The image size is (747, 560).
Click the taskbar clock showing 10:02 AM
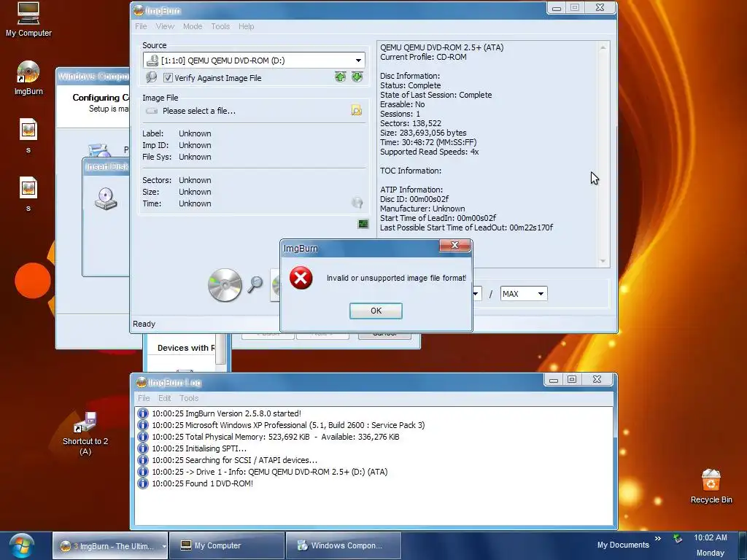point(711,537)
